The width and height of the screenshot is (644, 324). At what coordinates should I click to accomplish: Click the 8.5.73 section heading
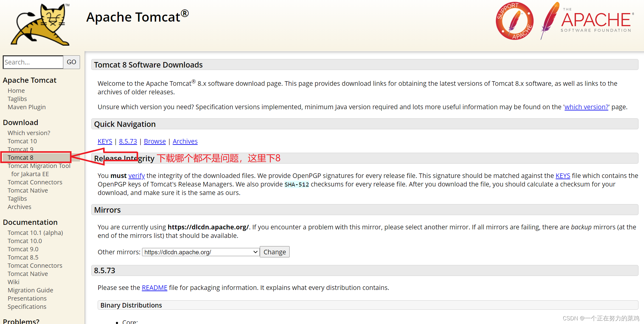104,270
